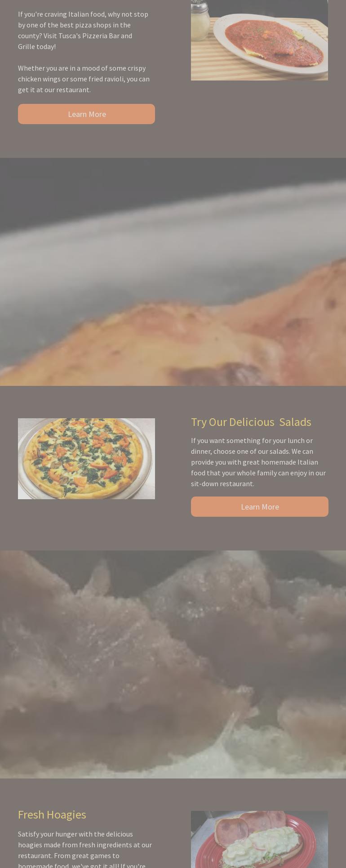The width and height of the screenshot is (346, 868).
Task: Click the baked crust banner image
Action: 173,272
